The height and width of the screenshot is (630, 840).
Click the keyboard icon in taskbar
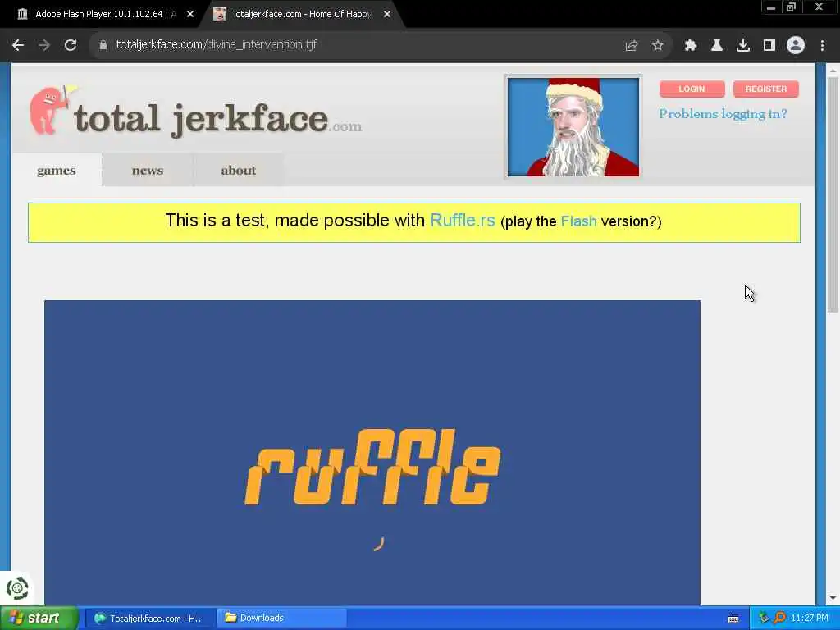[x=733, y=619]
